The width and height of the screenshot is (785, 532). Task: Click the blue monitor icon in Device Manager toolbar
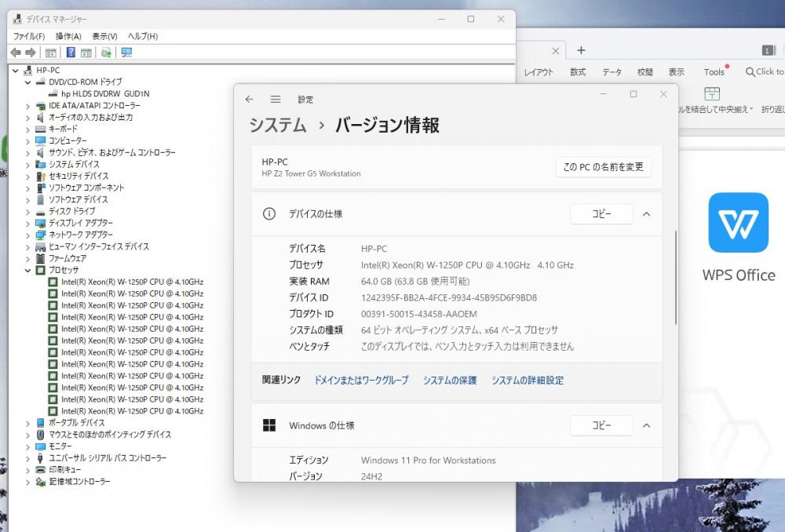[126, 53]
